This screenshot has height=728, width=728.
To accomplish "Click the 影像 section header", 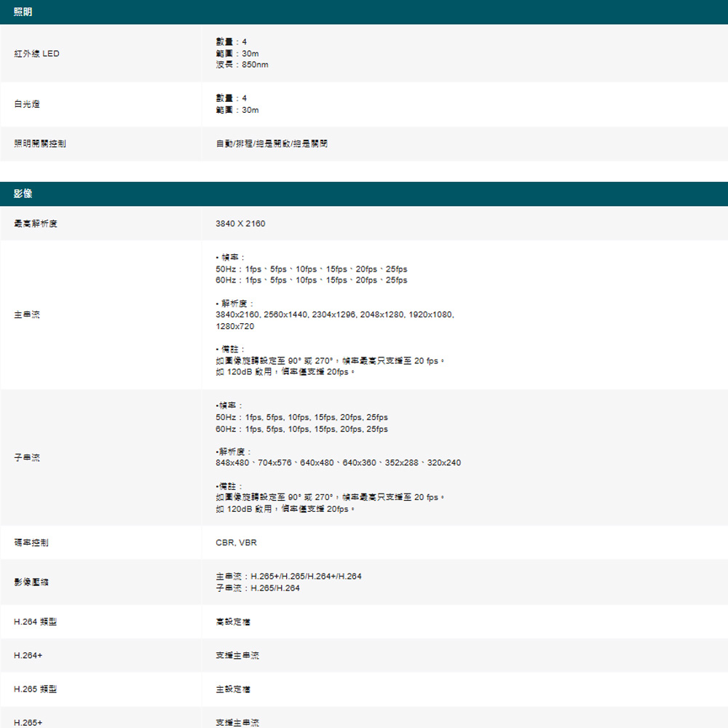I will coord(23,194).
